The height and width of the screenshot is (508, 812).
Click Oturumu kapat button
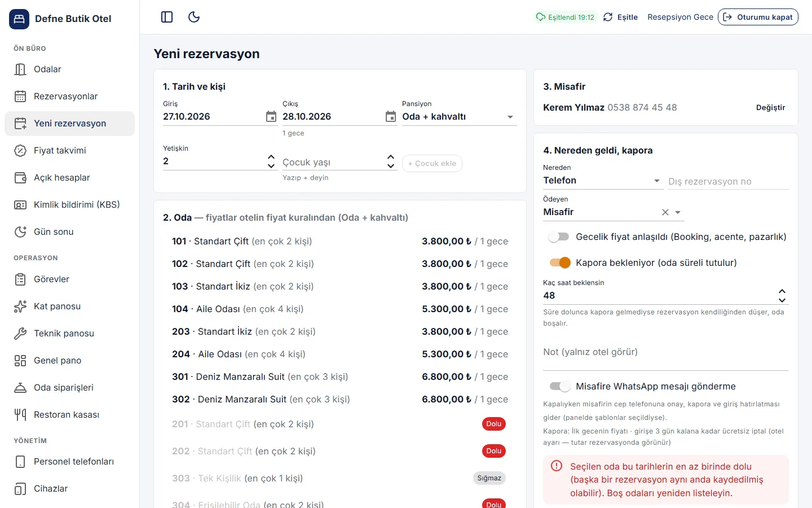(758, 17)
